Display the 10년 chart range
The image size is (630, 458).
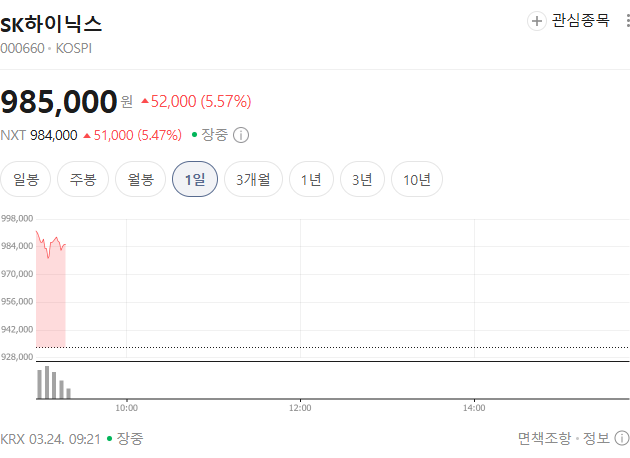tap(417, 180)
